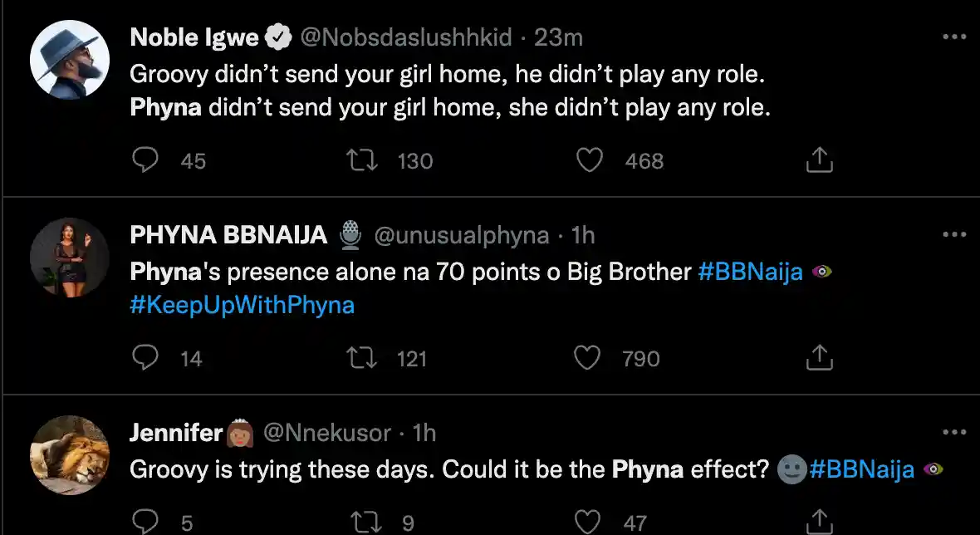Retweet PHYNA BBNAIJA's tweet with 121 retweets
The width and height of the screenshot is (980, 535).
click(362, 358)
